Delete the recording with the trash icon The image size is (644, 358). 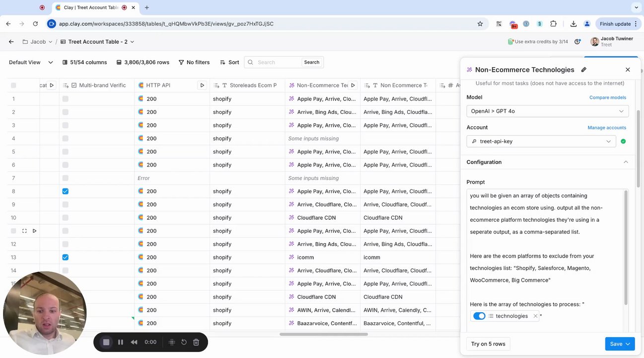click(196, 342)
